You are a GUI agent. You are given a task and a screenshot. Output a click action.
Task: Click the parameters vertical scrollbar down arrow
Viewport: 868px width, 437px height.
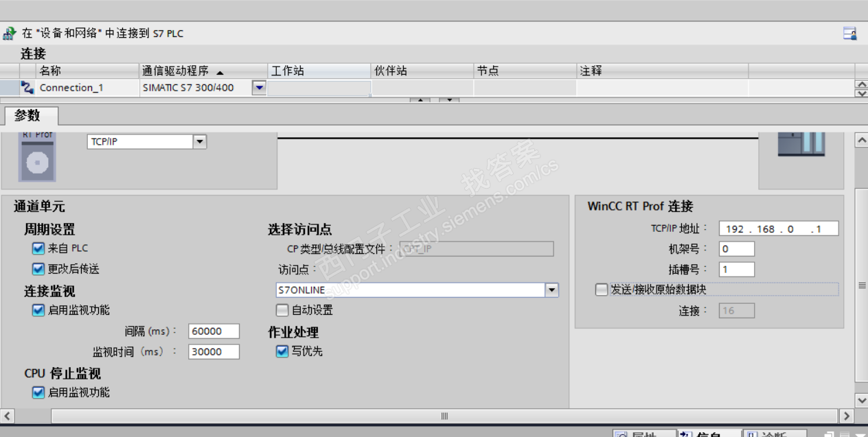[861, 400]
